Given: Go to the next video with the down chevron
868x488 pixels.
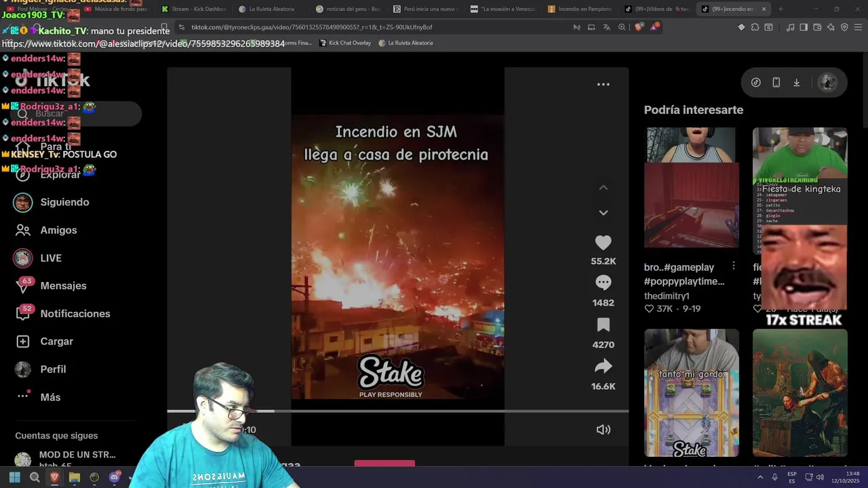Looking at the screenshot, I should 603,213.
